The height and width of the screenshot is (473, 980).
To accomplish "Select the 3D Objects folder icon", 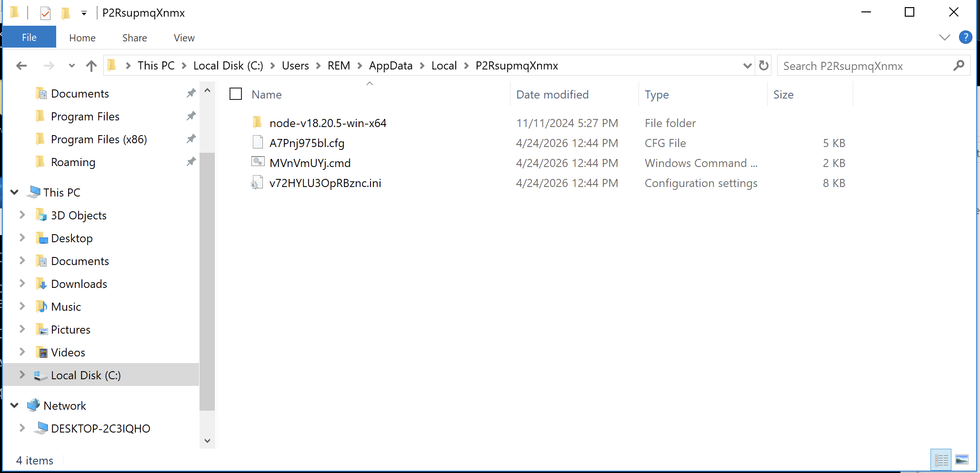I will 41,215.
